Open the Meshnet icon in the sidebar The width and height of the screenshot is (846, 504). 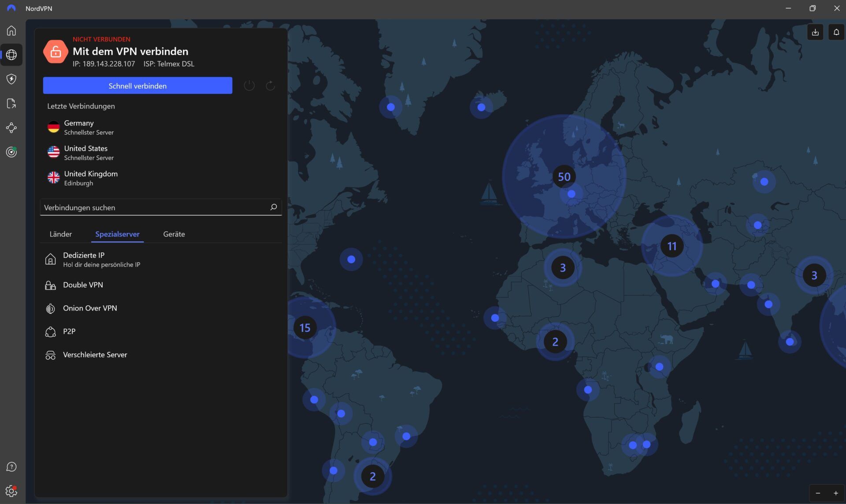tap(11, 128)
